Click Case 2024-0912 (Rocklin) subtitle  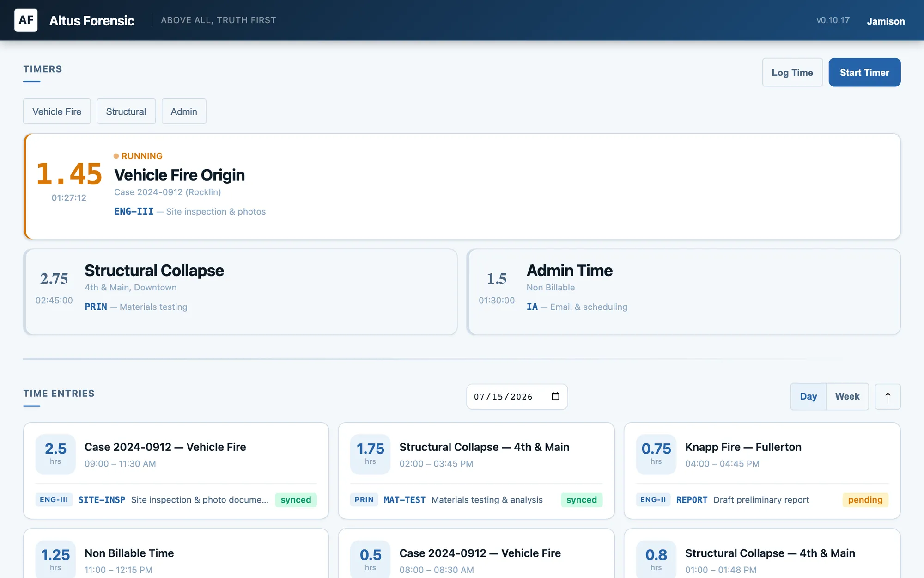[x=168, y=192]
